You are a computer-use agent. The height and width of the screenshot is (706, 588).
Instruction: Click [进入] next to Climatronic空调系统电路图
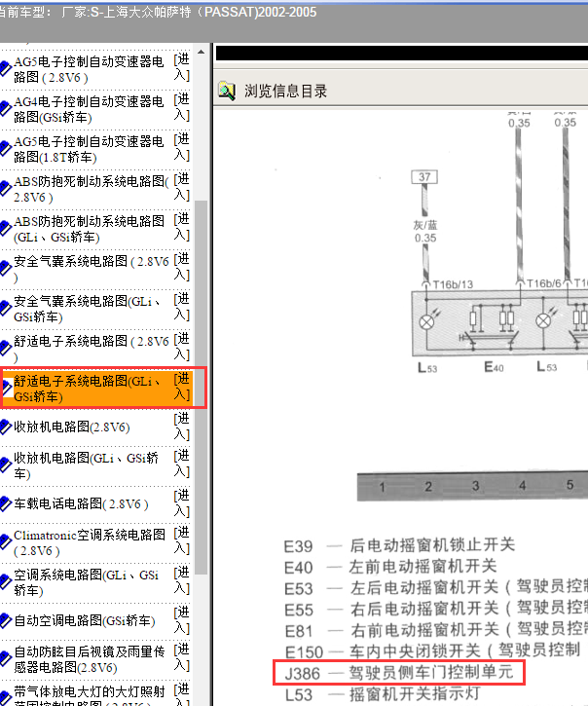pyautogui.click(x=182, y=541)
